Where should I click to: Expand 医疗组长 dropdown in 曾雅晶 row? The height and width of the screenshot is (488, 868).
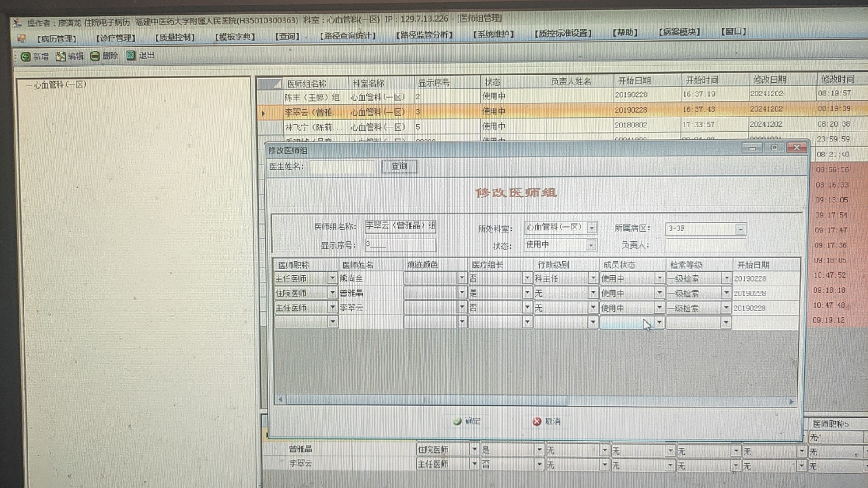coord(527,293)
